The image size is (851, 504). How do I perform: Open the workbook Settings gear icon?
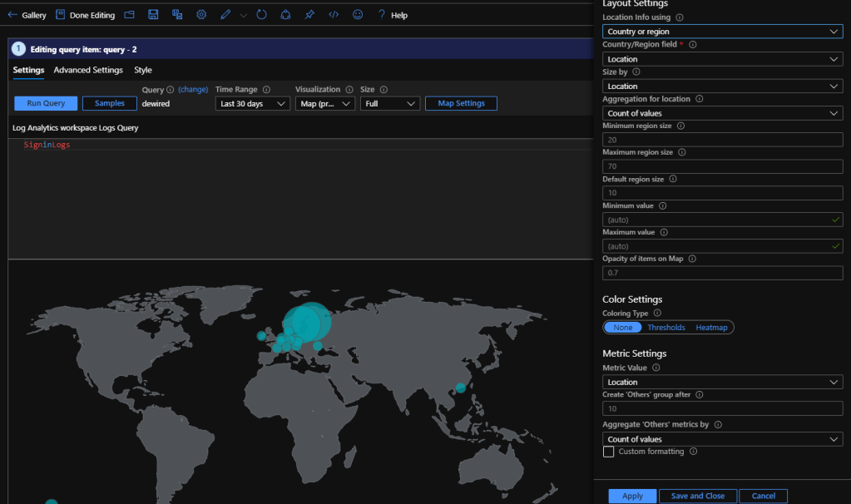click(x=201, y=15)
